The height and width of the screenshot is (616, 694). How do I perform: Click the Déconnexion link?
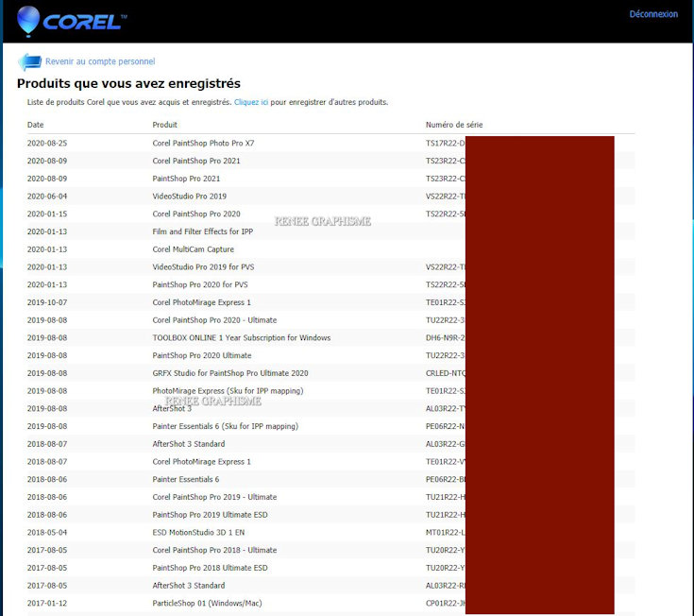click(x=653, y=14)
